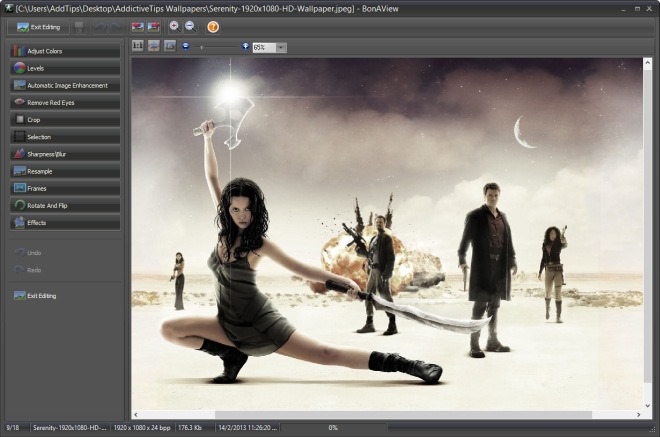This screenshot has height=437, width=660.
Task: Click the Zoom In magnifier icon
Action: click(175, 27)
